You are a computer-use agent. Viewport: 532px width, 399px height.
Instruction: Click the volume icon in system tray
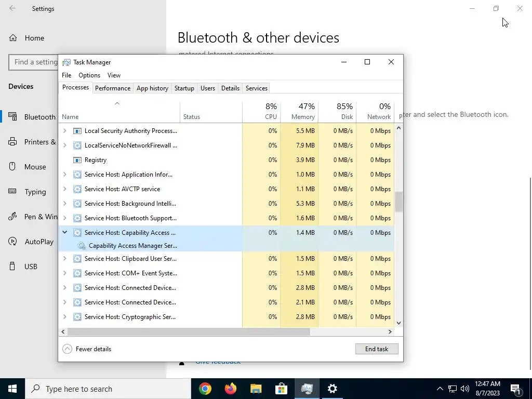pos(465,389)
